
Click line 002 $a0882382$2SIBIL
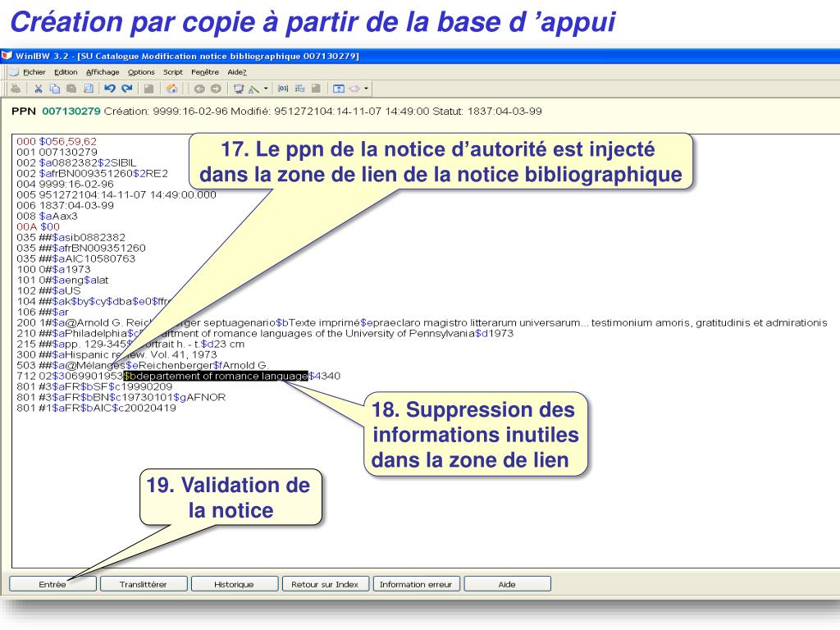pyautogui.click(x=76, y=163)
